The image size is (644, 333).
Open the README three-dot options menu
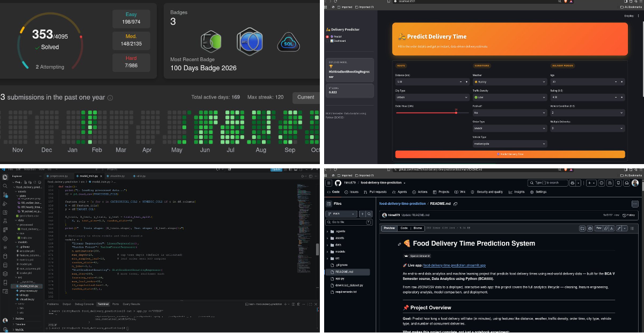[x=635, y=204]
